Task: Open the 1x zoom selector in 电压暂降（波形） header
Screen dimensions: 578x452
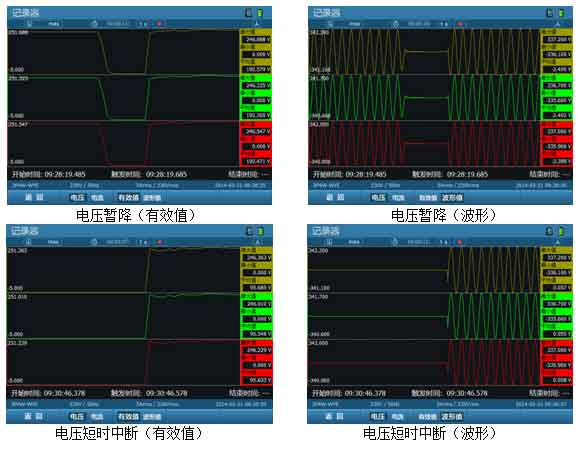Action: 444,24
